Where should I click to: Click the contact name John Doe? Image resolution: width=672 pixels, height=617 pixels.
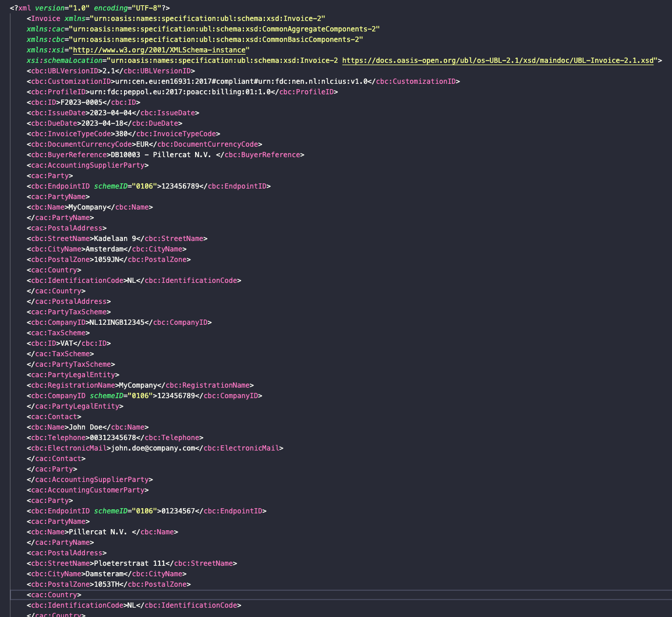tap(86, 427)
